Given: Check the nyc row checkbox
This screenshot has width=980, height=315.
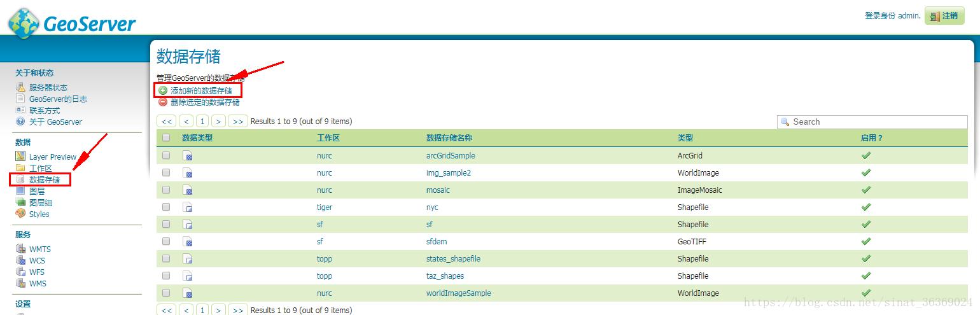Looking at the screenshot, I should tap(166, 207).
